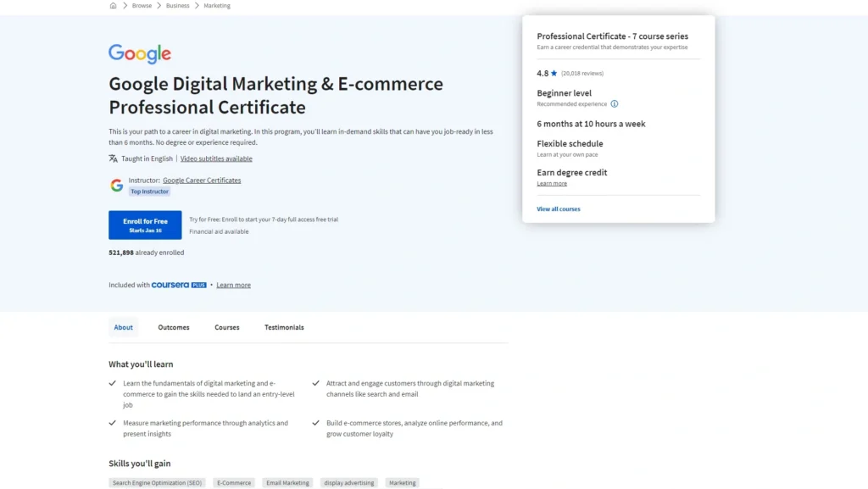Click Financial aid available text
Viewport: 868px width, 489px height.
click(x=220, y=231)
